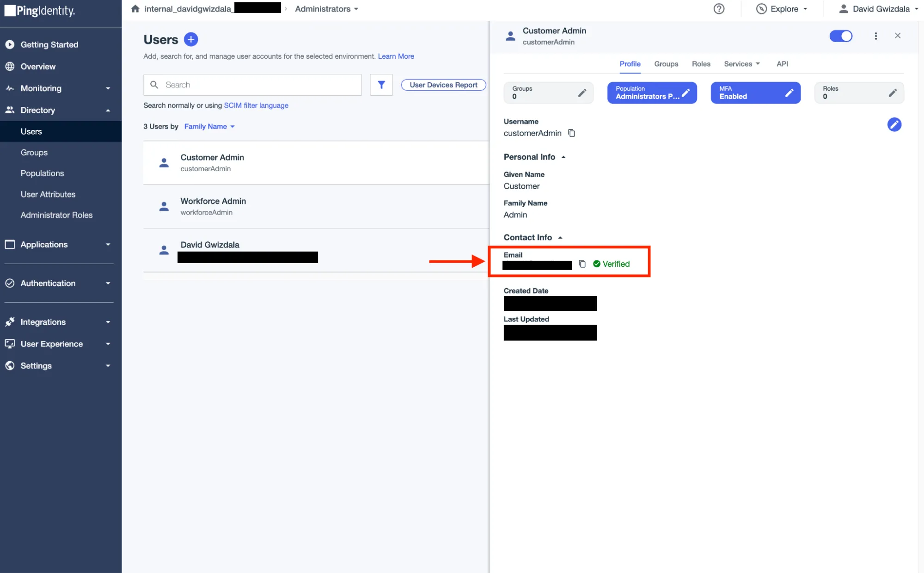Open the Explore dropdown arrow

pyautogui.click(x=805, y=9)
